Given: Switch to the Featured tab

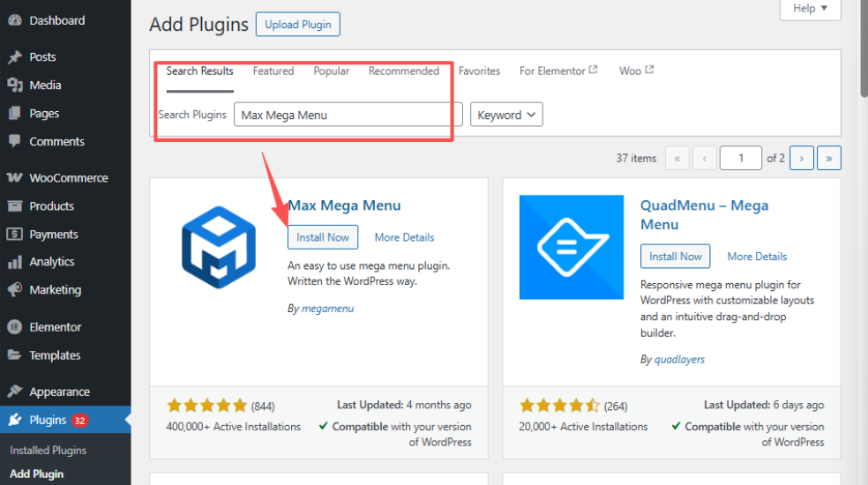Looking at the screenshot, I should (x=273, y=71).
